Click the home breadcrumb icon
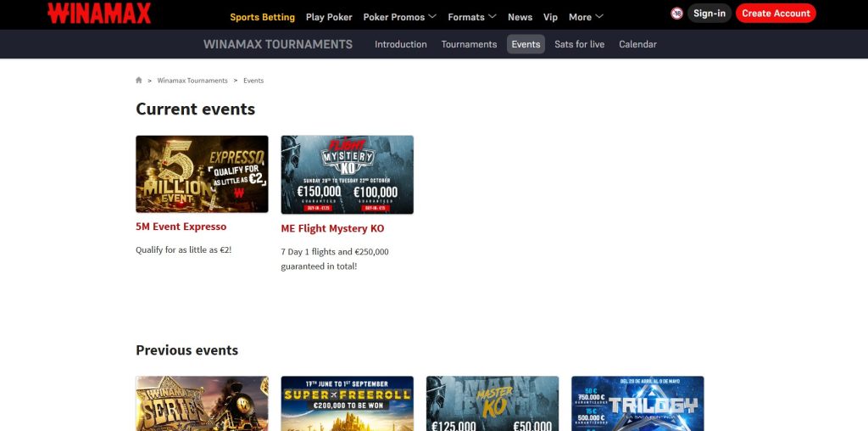This screenshot has height=431, width=868. (x=139, y=81)
